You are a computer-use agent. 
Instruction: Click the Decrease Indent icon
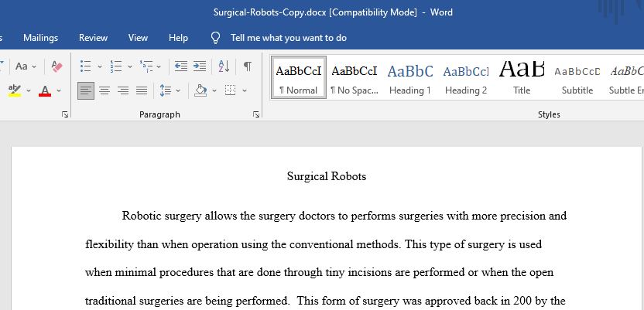coord(180,66)
